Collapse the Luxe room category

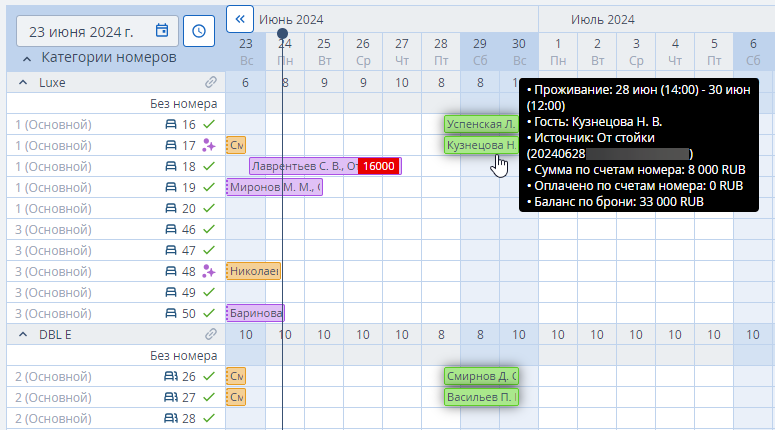point(23,83)
